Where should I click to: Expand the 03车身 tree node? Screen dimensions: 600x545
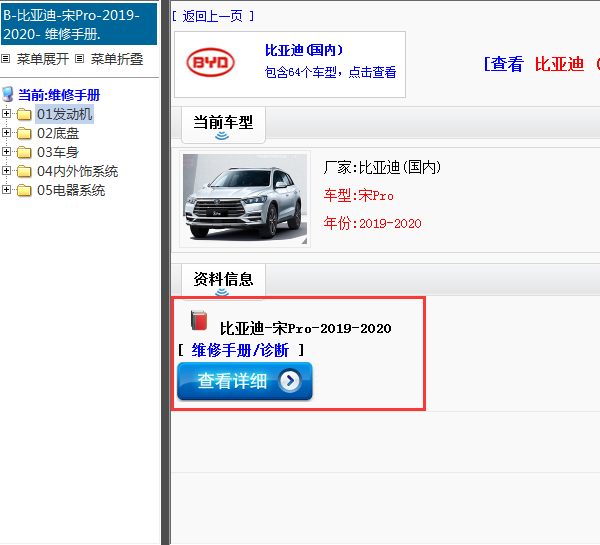click(6, 152)
